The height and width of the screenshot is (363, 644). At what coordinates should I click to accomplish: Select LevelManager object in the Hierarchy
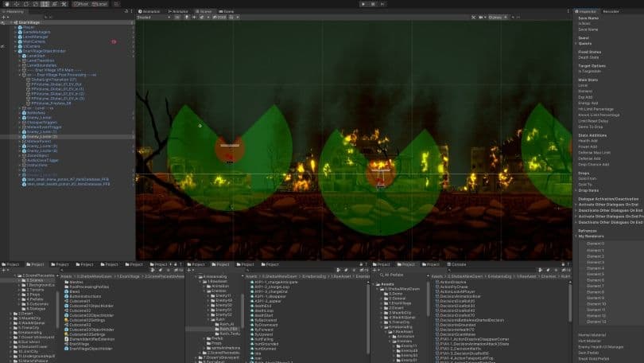pos(37,36)
